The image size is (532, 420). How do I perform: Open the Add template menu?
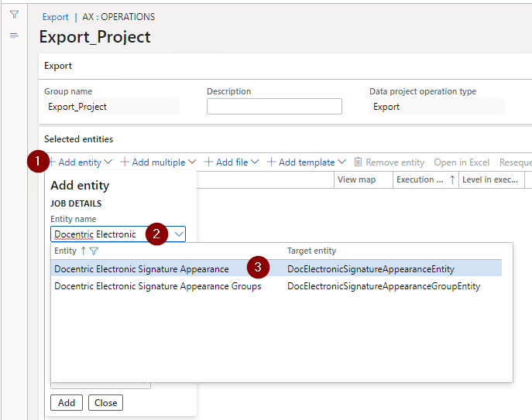[x=307, y=162]
